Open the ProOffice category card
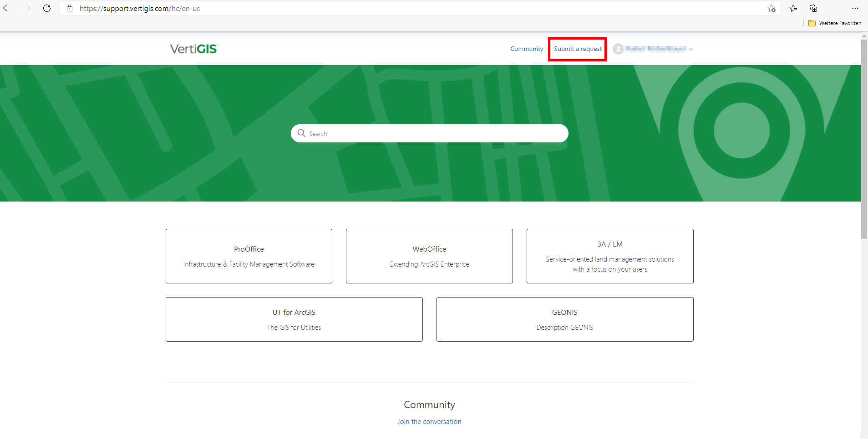Image resolution: width=868 pixels, height=439 pixels. 249,256
